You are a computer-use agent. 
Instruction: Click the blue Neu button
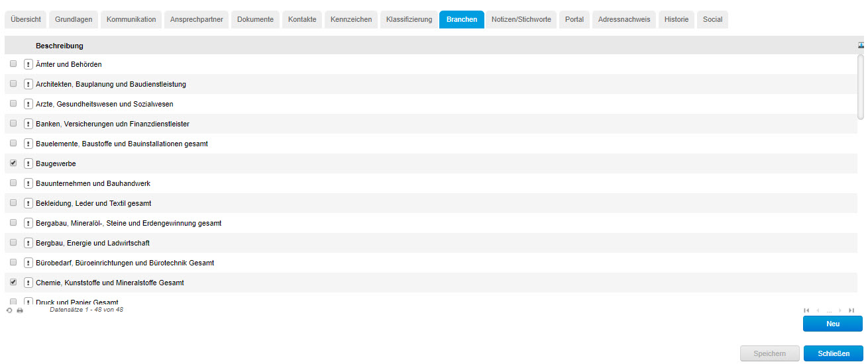(x=833, y=324)
